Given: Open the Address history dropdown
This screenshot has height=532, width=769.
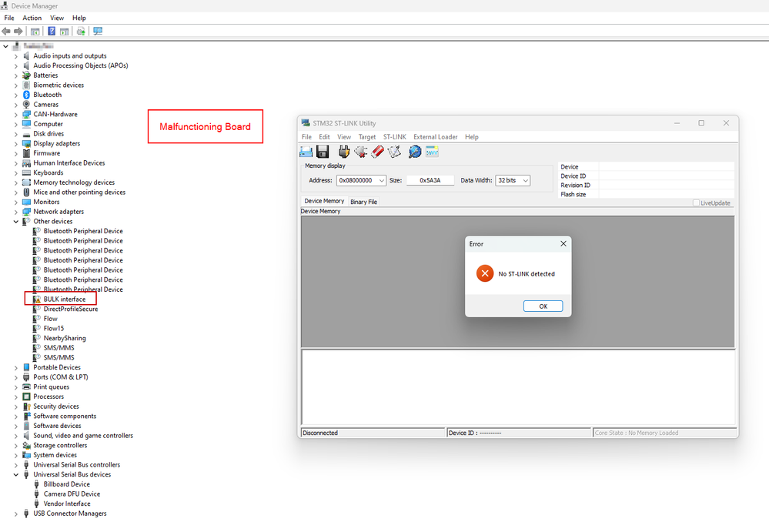Looking at the screenshot, I should 381,180.
